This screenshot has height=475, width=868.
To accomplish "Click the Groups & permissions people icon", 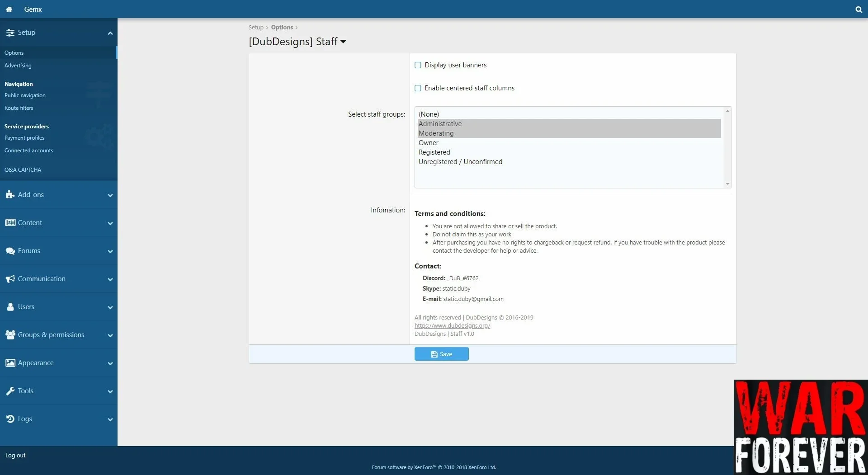I will tap(10, 335).
